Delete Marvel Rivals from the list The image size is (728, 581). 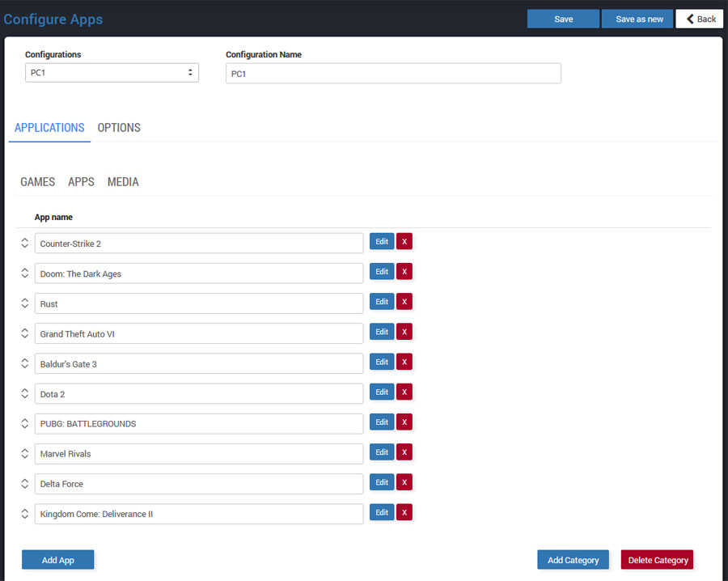[404, 452]
